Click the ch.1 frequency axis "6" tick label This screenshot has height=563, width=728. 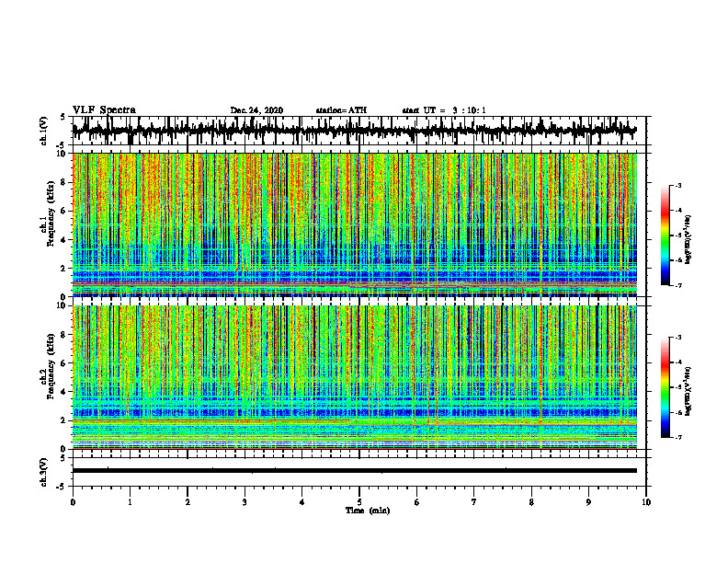(64, 211)
